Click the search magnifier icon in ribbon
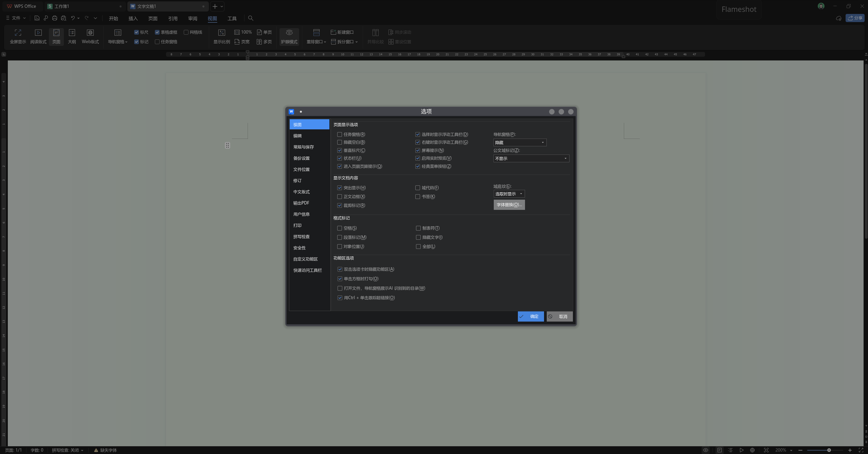The height and width of the screenshot is (454, 868). tap(251, 18)
